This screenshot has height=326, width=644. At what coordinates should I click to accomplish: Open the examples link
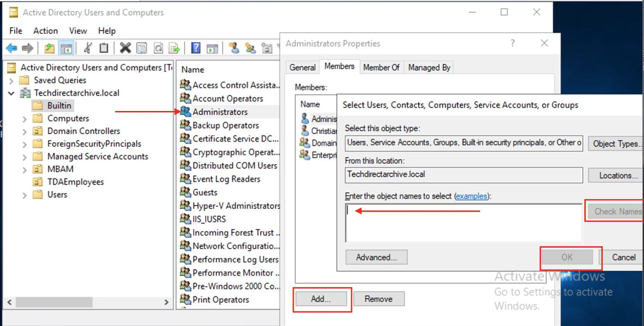(471, 196)
